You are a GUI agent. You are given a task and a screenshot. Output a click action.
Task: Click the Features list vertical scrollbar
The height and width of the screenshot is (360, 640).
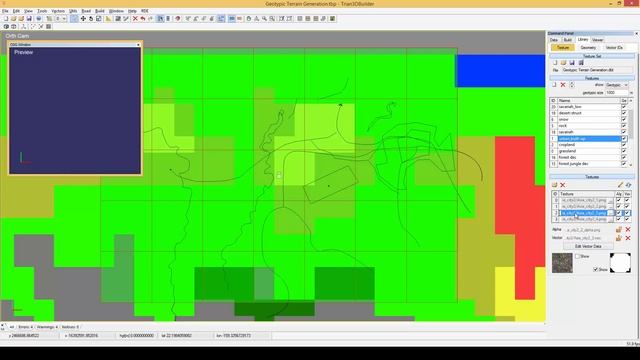tap(631, 132)
